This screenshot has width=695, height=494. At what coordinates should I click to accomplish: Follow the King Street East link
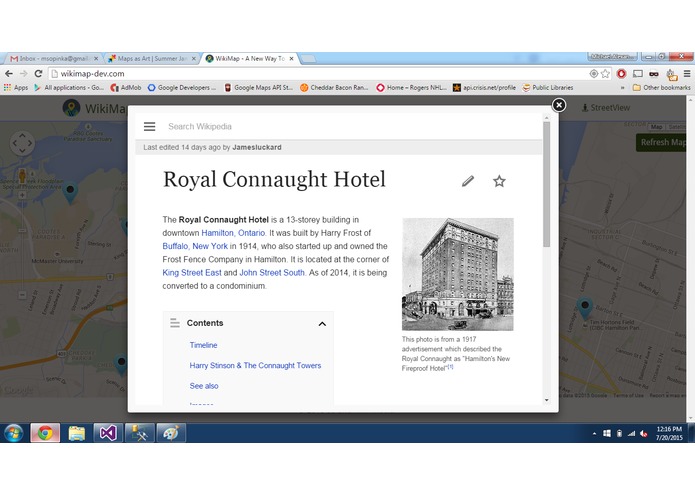coord(191,273)
